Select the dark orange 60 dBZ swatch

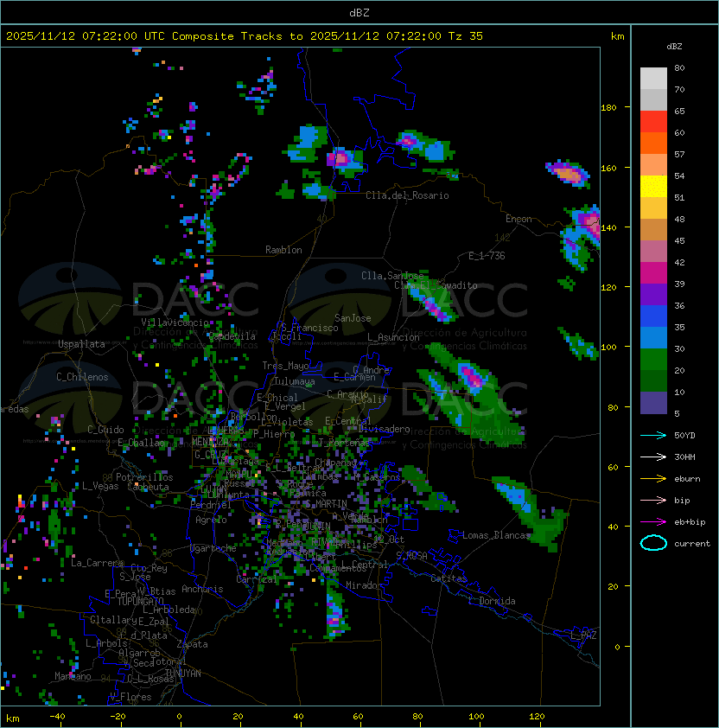click(653, 143)
